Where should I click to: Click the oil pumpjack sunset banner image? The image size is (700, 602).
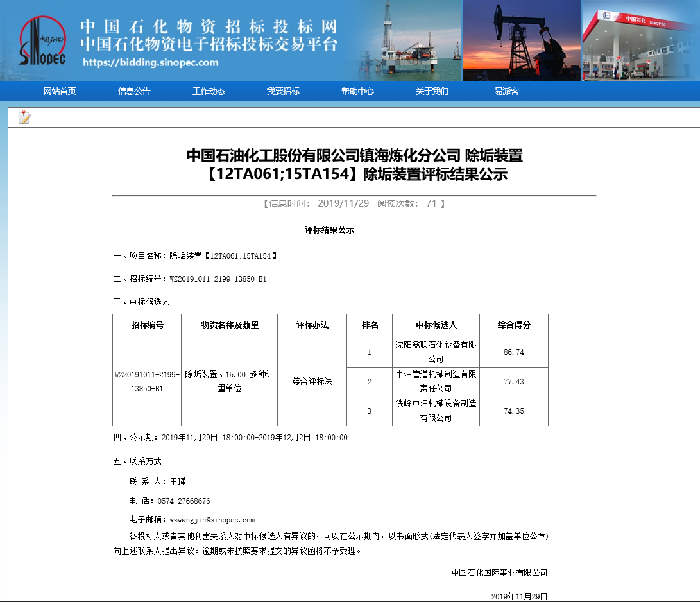click(521, 40)
